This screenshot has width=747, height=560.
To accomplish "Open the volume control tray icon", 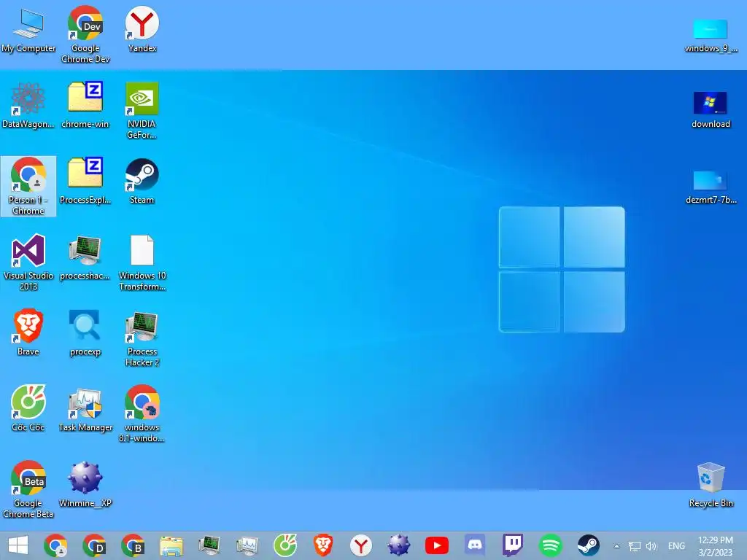I will pos(651,546).
